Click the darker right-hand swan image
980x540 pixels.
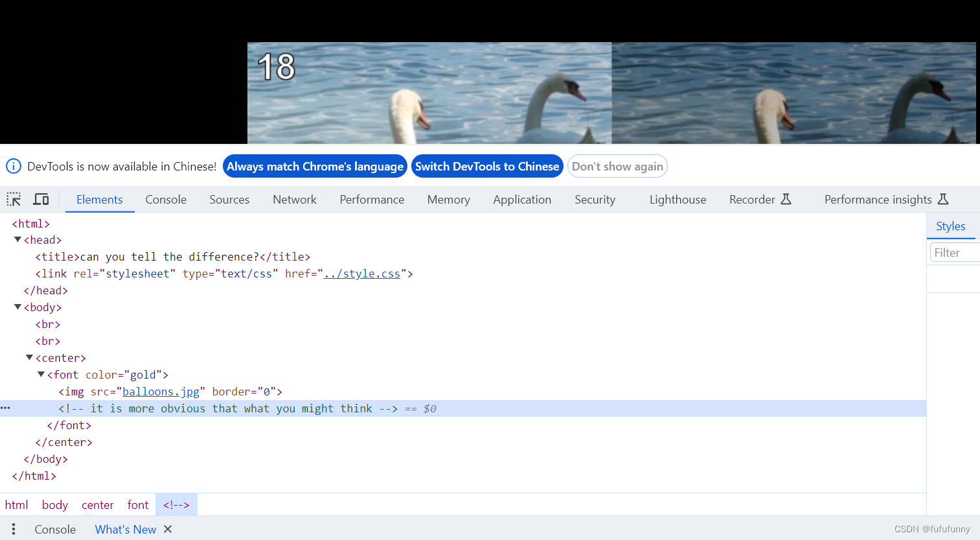793,93
